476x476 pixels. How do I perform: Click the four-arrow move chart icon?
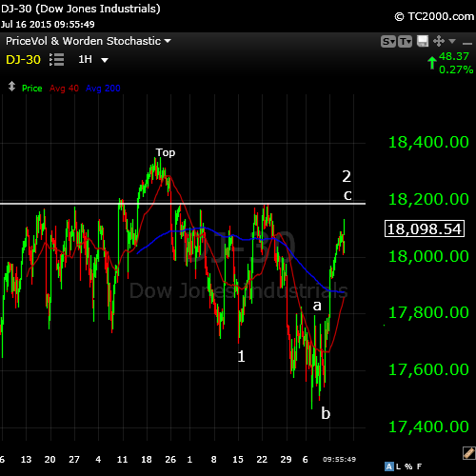[x=439, y=41]
